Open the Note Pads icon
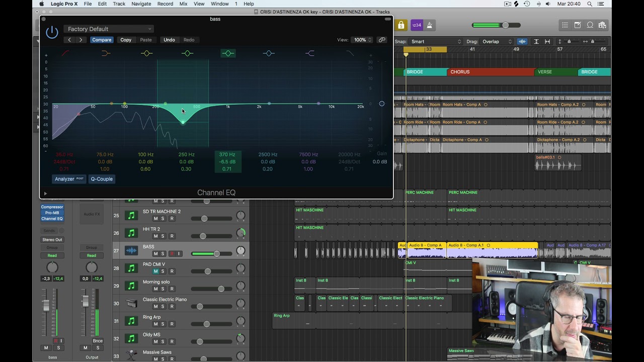Image resolution: width=644 pixels, height=362 pixels. [578, 25]
